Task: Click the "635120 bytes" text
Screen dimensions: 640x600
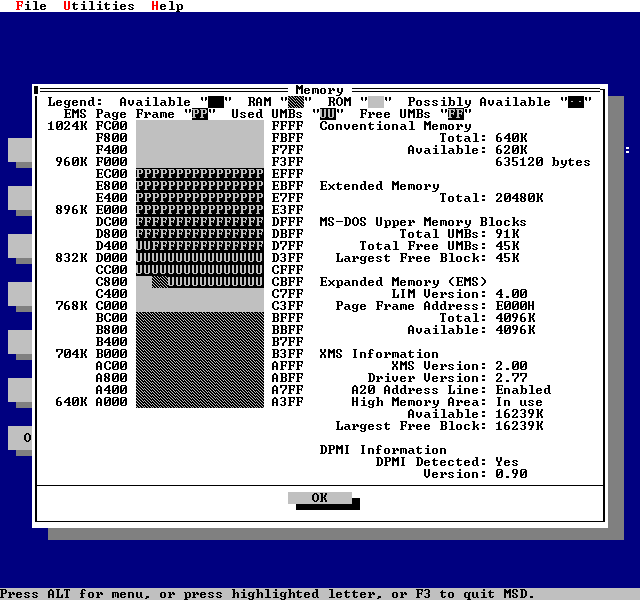Action: pos(543,162)
